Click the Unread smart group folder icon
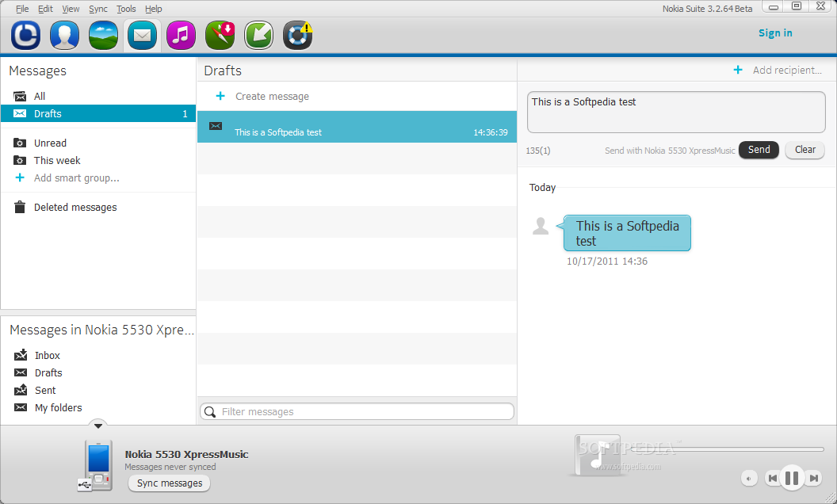The width and height of the screenshot is (837, 504). point(20,143)
